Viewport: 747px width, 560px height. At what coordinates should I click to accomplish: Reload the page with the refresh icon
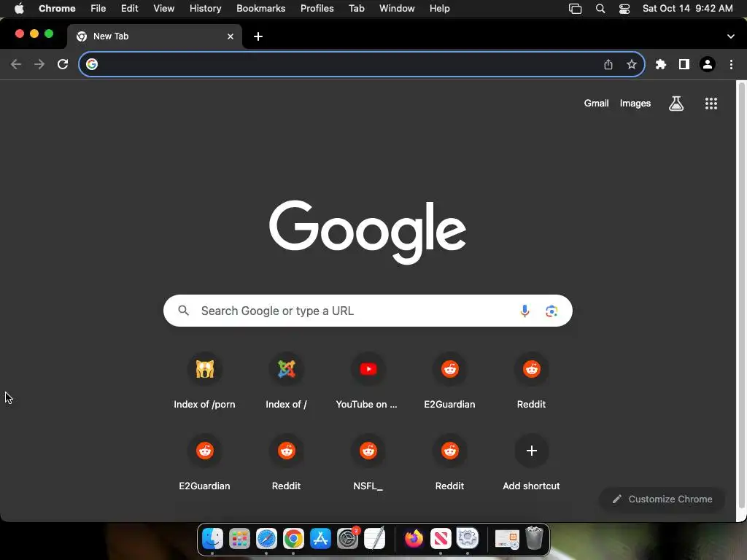pos(63,64)
